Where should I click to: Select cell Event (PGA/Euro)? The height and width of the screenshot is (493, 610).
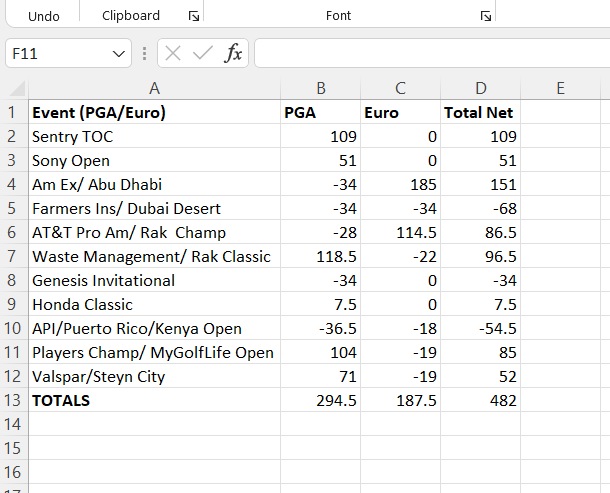pyautogui.click(x=154, y=112)
